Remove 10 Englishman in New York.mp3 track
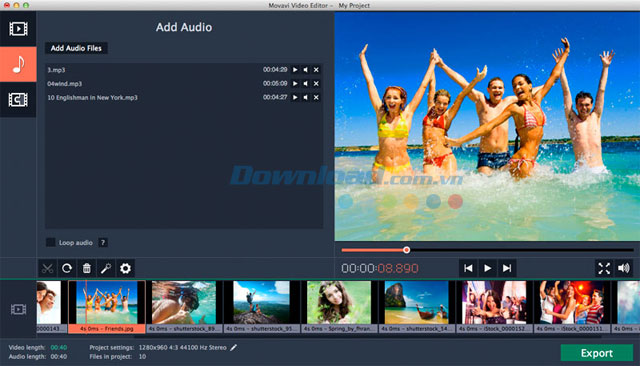Image resolution: width=640 pixels, height=366 pixels. click(x=316, y=98)
